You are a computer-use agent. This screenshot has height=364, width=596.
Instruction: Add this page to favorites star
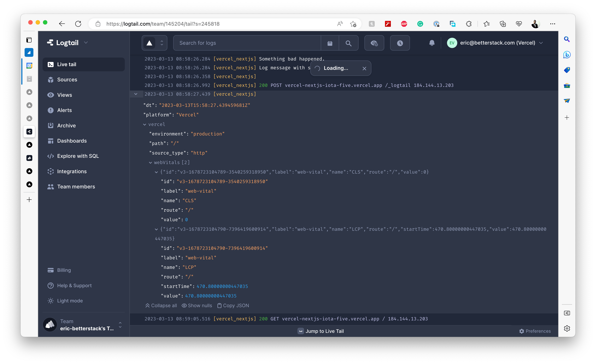pos(353,24)
